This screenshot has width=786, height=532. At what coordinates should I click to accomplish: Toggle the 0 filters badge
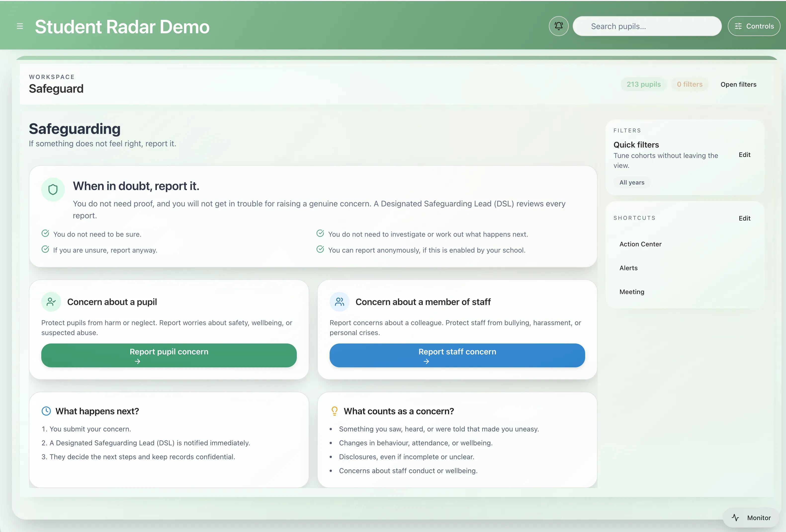(690, 84)
